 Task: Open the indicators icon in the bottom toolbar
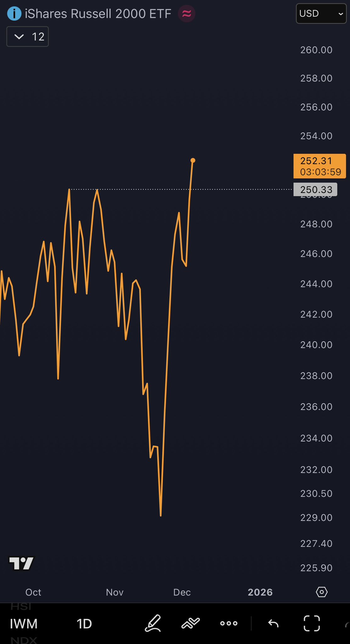tap(191, 623)
